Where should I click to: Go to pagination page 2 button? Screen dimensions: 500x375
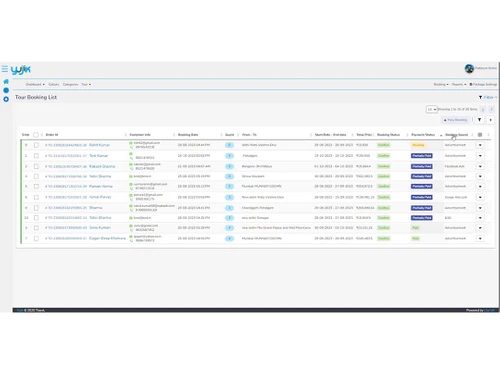pos(491,109)
